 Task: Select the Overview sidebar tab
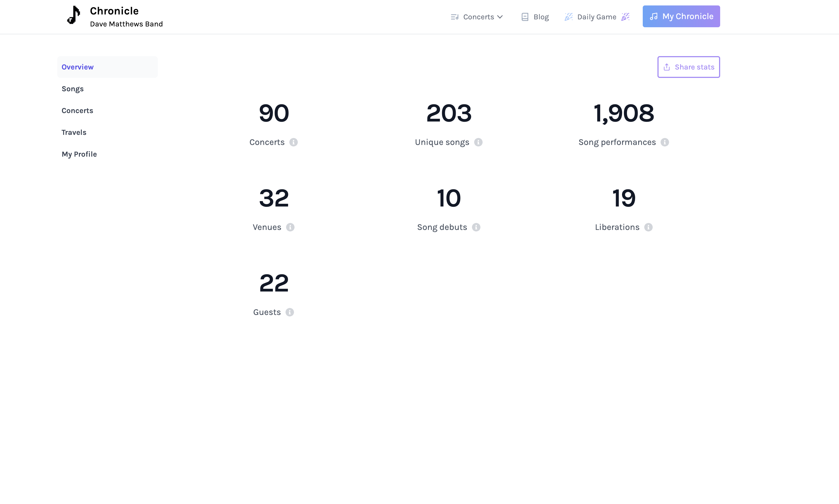pos(77,67)
